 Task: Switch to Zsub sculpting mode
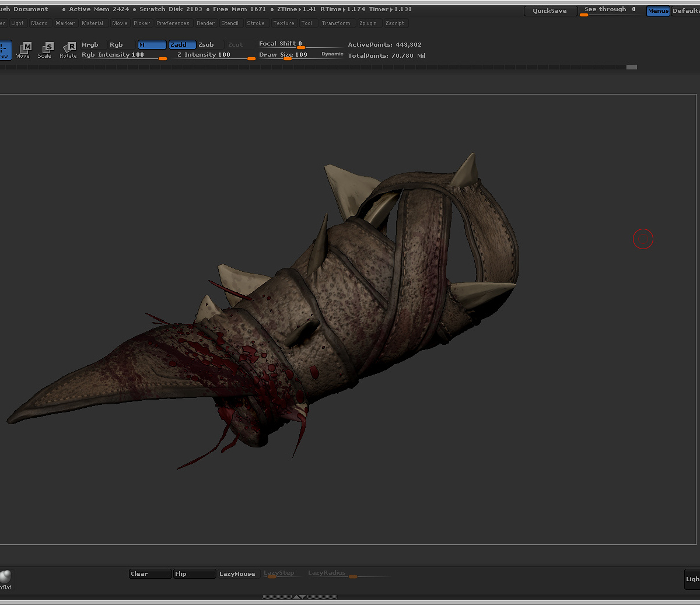tap(211, 45)
